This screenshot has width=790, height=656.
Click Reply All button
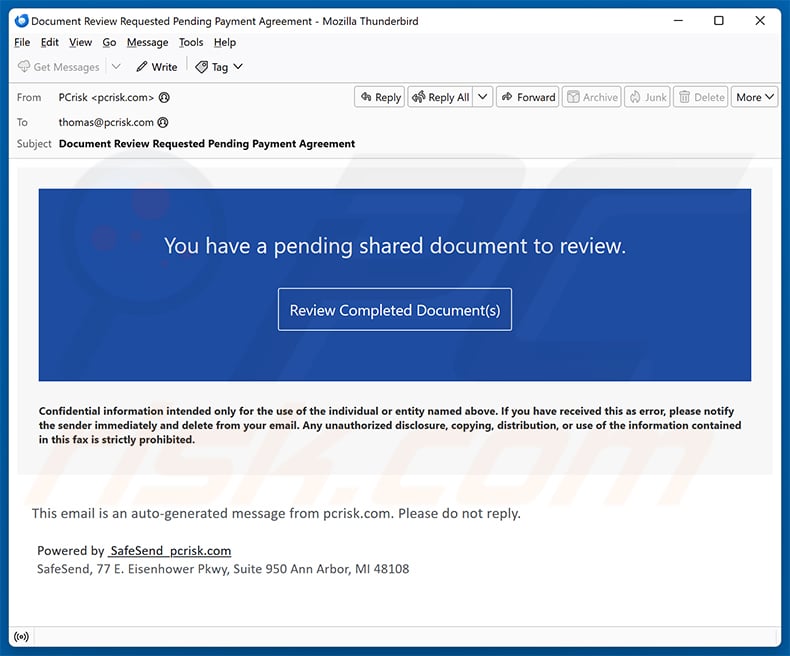(x=441, y=97)
